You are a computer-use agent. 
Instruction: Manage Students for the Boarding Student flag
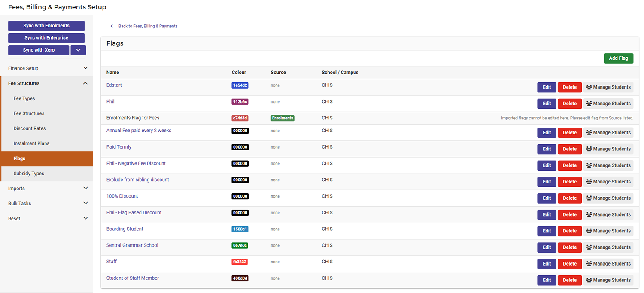(x=608, y=231)
